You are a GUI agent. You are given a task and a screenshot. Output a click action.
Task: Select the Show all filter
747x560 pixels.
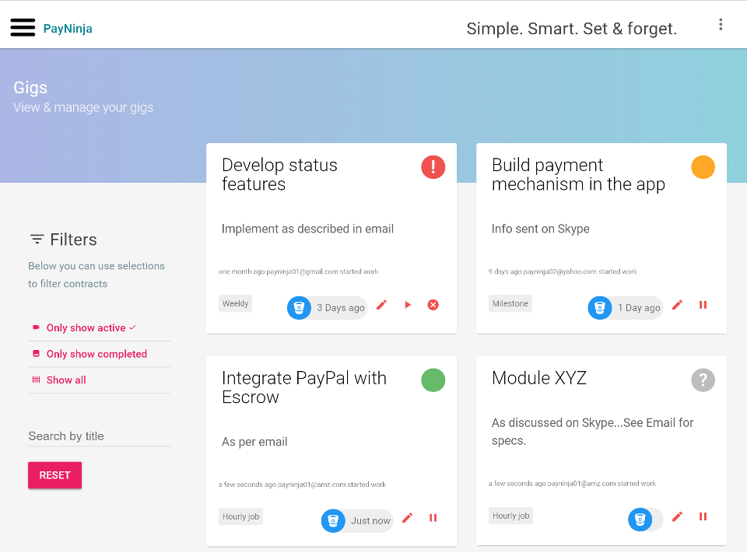[x=66, y=380]
